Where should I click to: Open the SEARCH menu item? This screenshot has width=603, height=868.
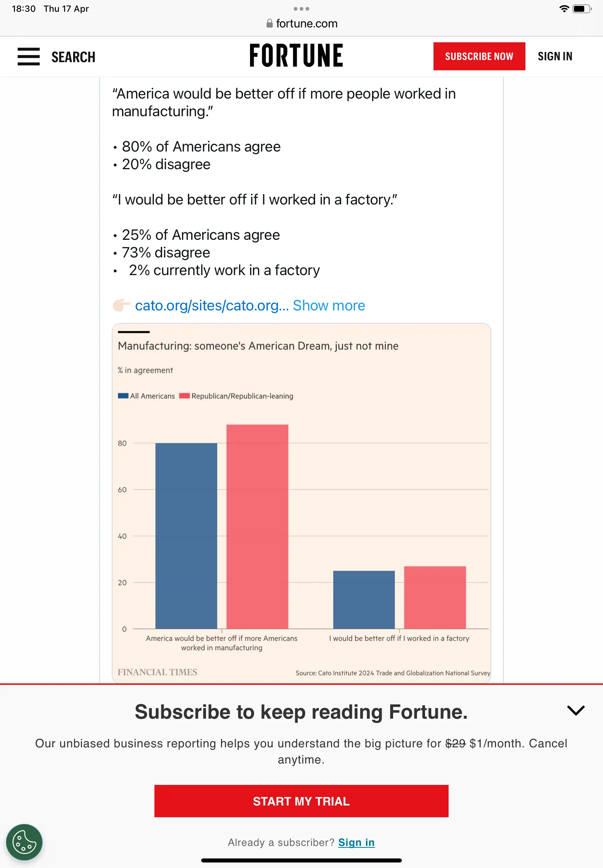point(73,57)
